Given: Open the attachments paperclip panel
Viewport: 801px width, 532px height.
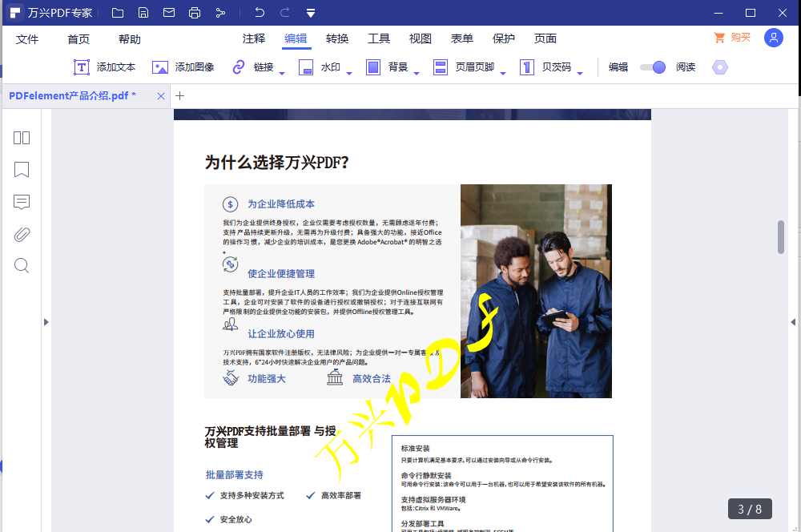Looking at the screenshot, I should tap(22, 234).
